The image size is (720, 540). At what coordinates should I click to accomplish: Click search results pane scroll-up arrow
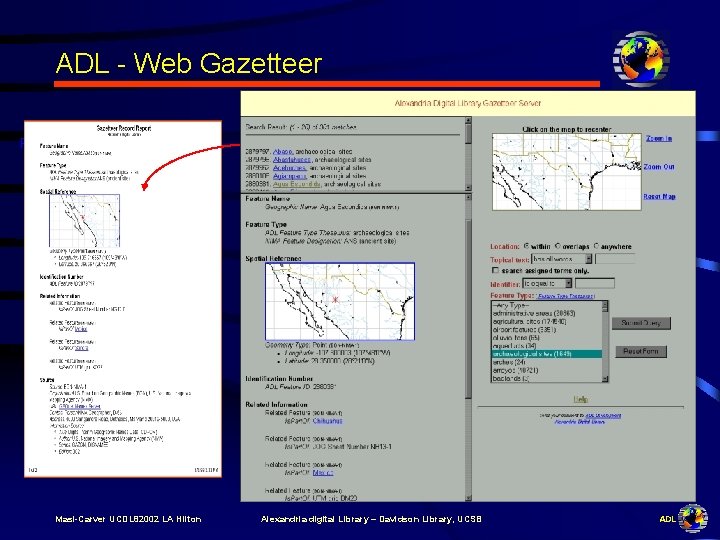click(468, 121)
